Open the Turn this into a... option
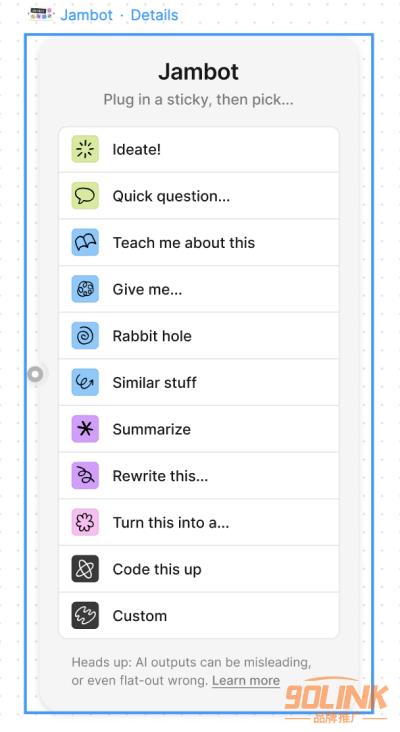Viewport: 400px width, 732px height. click(x=198, y=522)
